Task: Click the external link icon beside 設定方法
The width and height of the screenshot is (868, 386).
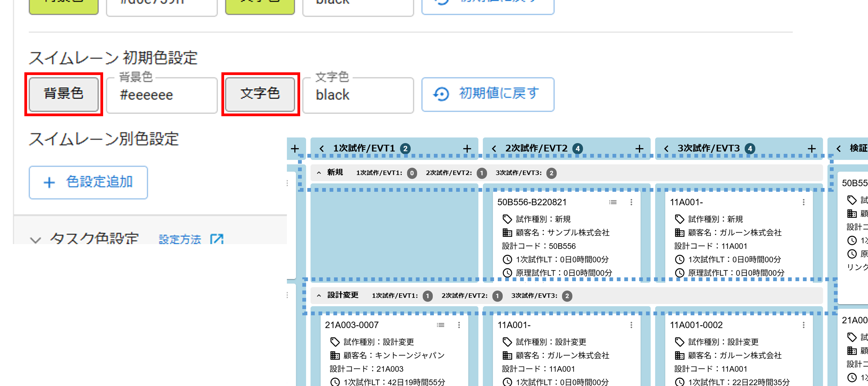Action: (217, 239)
